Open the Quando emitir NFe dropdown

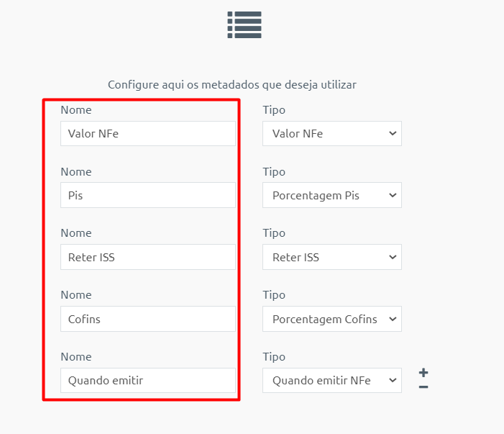332,380
